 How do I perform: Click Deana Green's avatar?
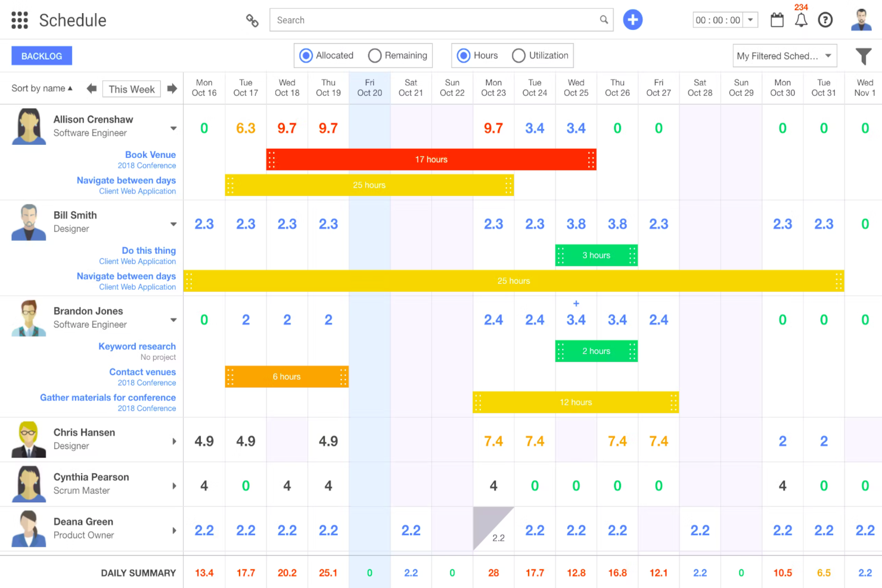[x=29, y=528]
